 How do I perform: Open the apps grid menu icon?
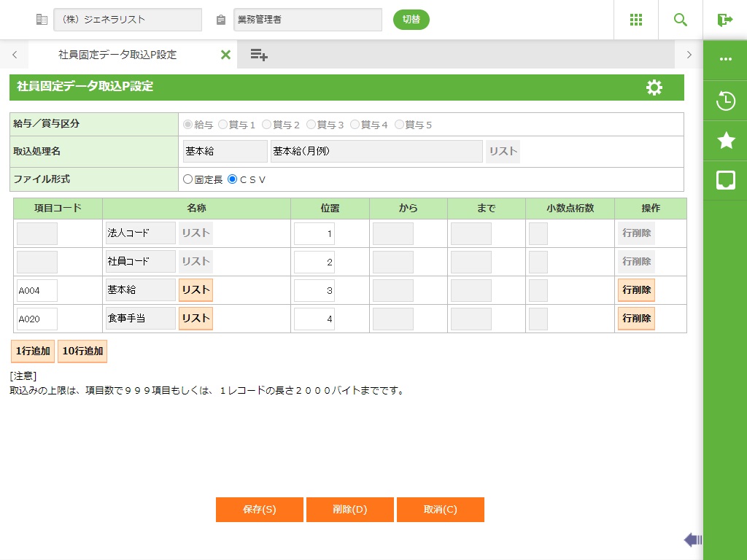click(x=635, y=20)
